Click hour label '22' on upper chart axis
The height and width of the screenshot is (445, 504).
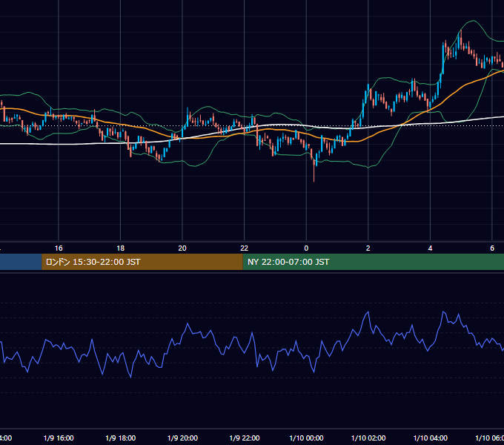click(x=245, y=248)
